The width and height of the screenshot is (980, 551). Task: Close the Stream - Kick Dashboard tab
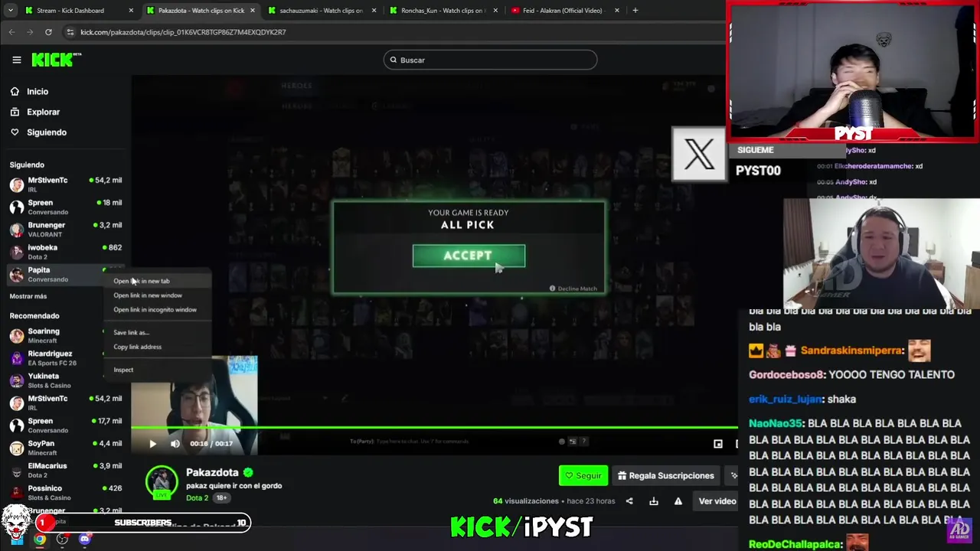[131, 11]
